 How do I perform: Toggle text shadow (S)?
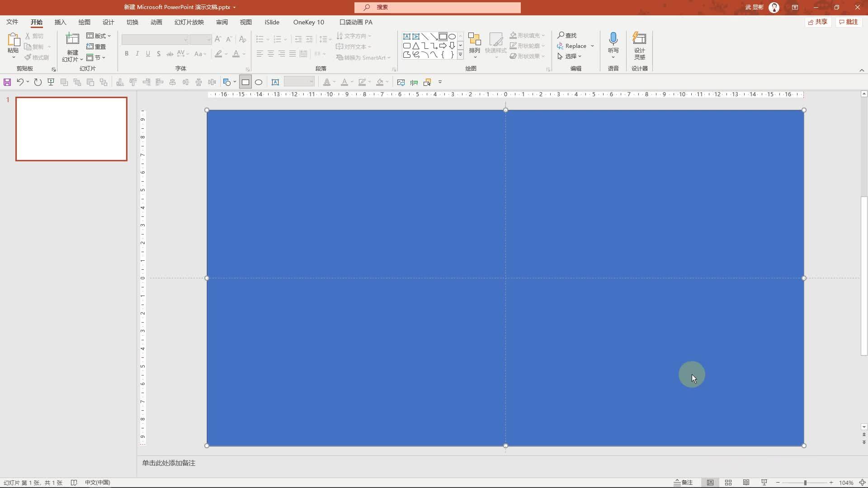(159, 54)
